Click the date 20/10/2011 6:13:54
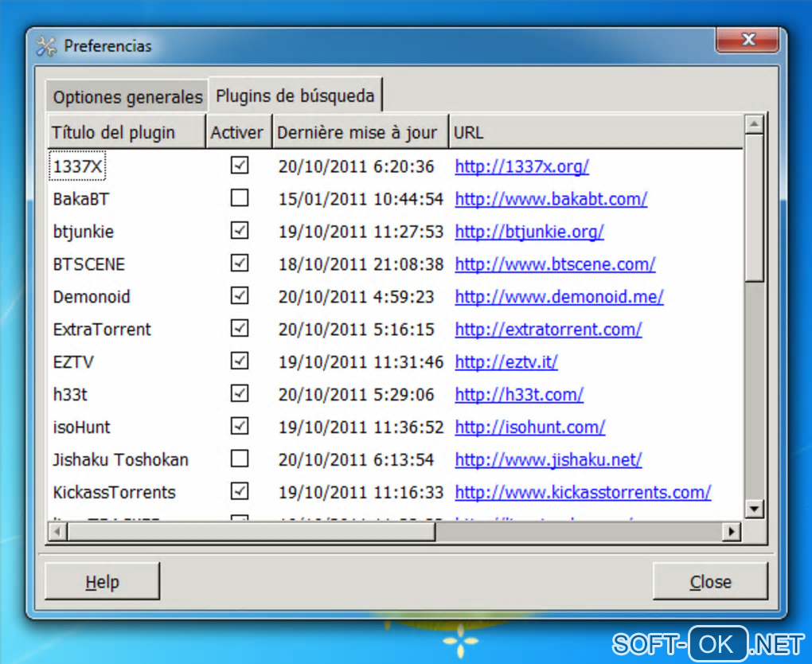The height and width of the screenshot is (664, 812). [357, 459]
